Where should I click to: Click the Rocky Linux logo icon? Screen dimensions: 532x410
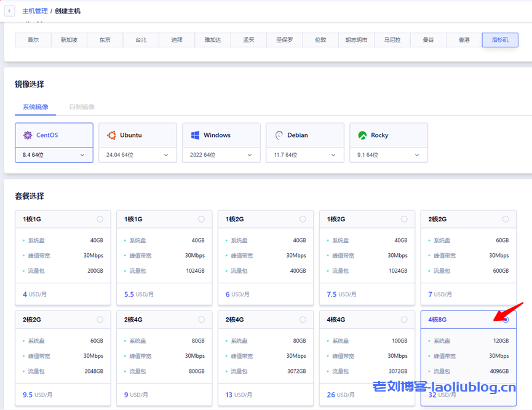362,135
